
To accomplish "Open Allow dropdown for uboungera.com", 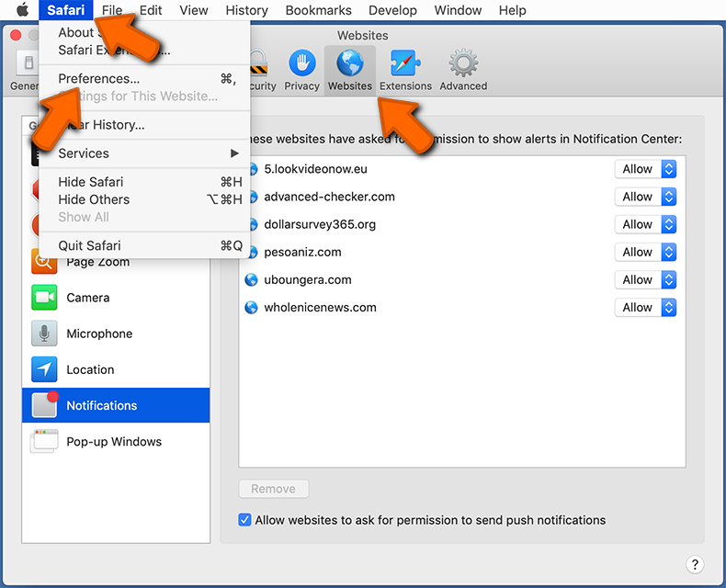I will tap(645, 279).
